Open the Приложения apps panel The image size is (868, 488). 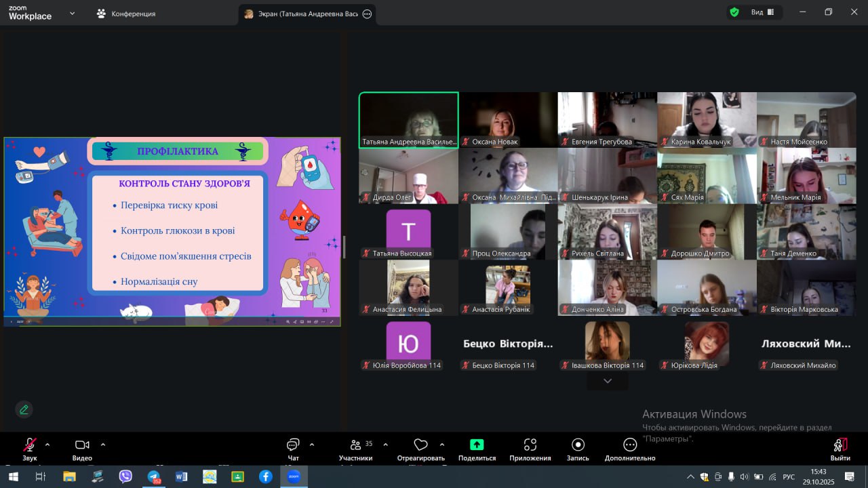[530, 449]
